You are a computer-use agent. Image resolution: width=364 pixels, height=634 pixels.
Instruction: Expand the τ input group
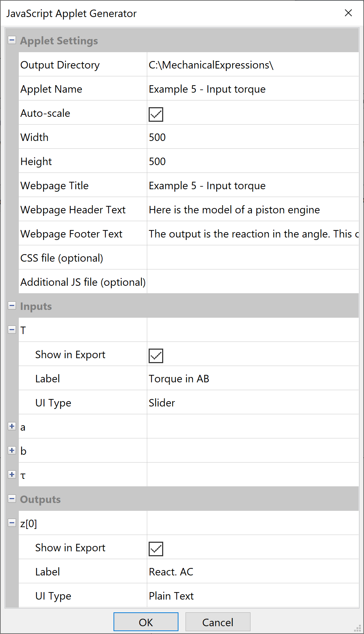(x=12, y=475)
